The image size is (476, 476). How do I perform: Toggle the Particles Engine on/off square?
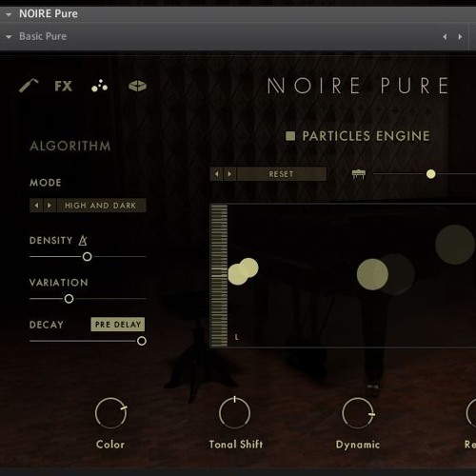click(290, 136)
